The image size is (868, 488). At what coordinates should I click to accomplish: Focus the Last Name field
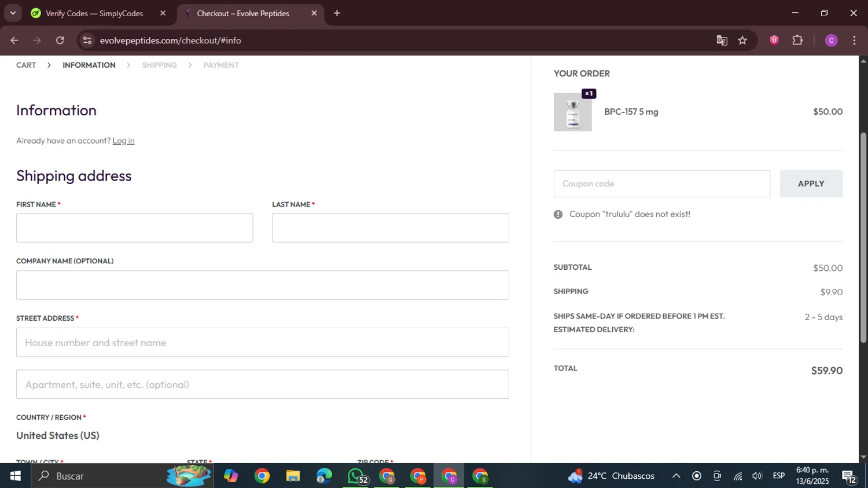pyautogui.click(x=391, y=228)
